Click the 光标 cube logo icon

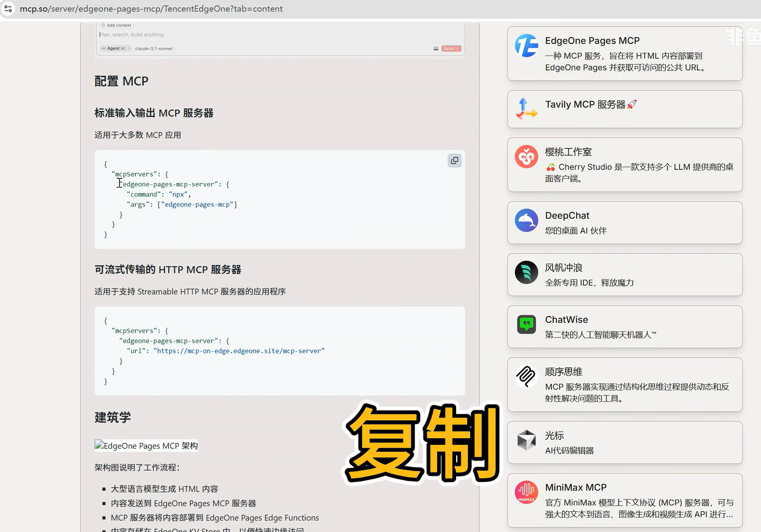coord(526,440)
